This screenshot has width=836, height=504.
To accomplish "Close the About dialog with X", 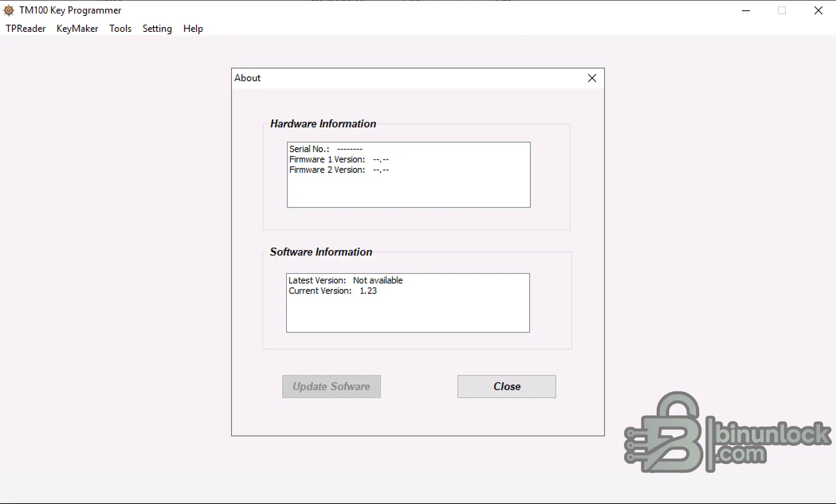I will 592,78.
